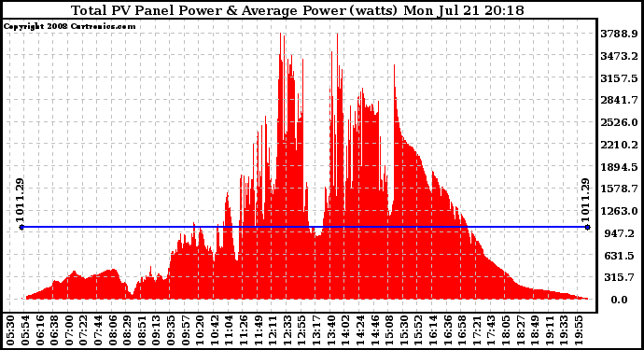Click the chart title text

tap(298, 10)
